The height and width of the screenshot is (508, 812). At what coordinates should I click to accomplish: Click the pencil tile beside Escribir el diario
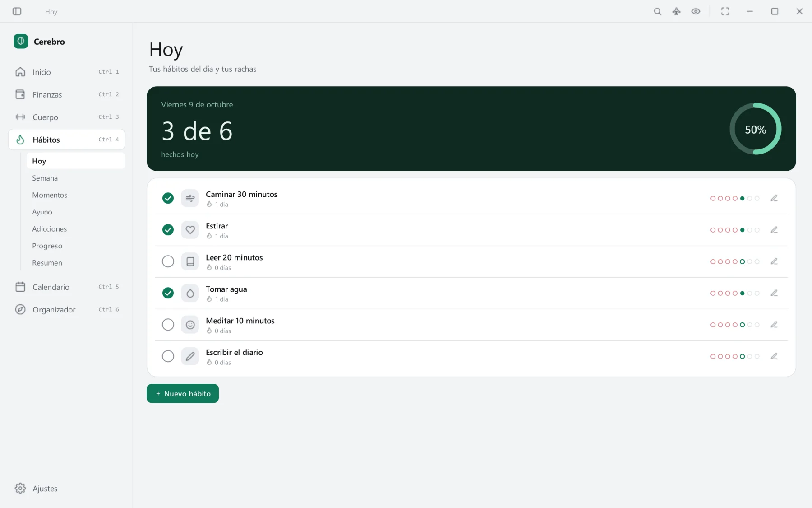point(190,356)
